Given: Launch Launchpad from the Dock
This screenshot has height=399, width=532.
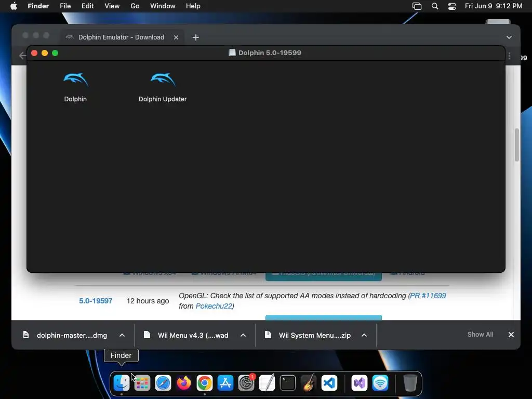Looking at the screenshot, I should tap(142, 383).
